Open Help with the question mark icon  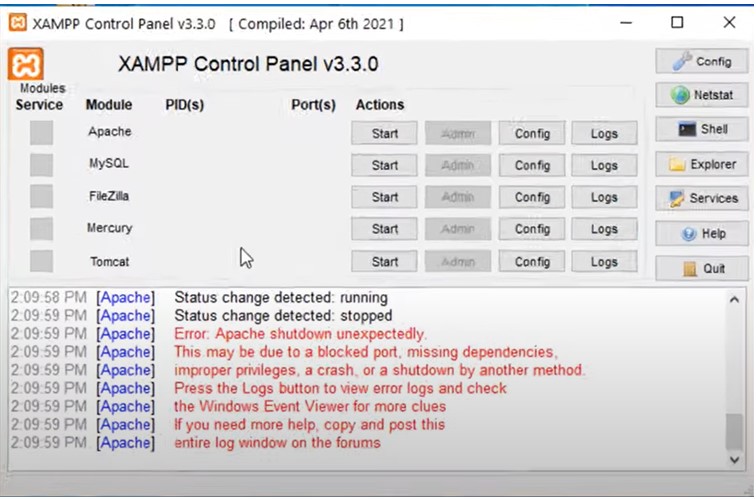point(702,233)
